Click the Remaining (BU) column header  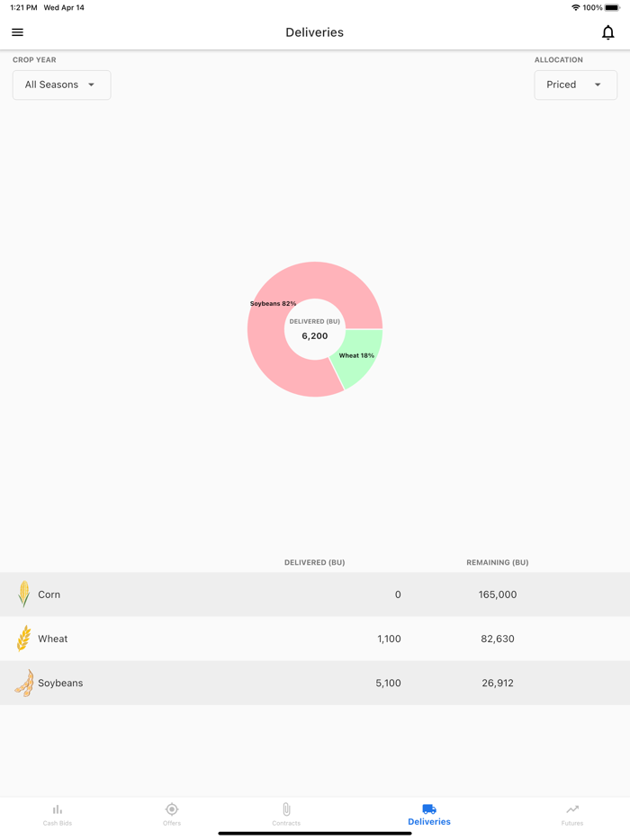[497, 562]
